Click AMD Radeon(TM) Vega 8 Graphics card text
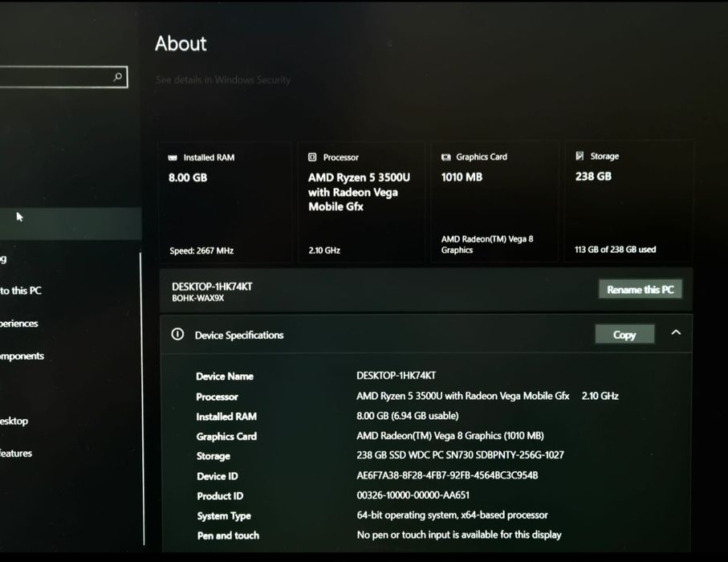The height and width of the screenshot is (562, 728). (487, 244)
